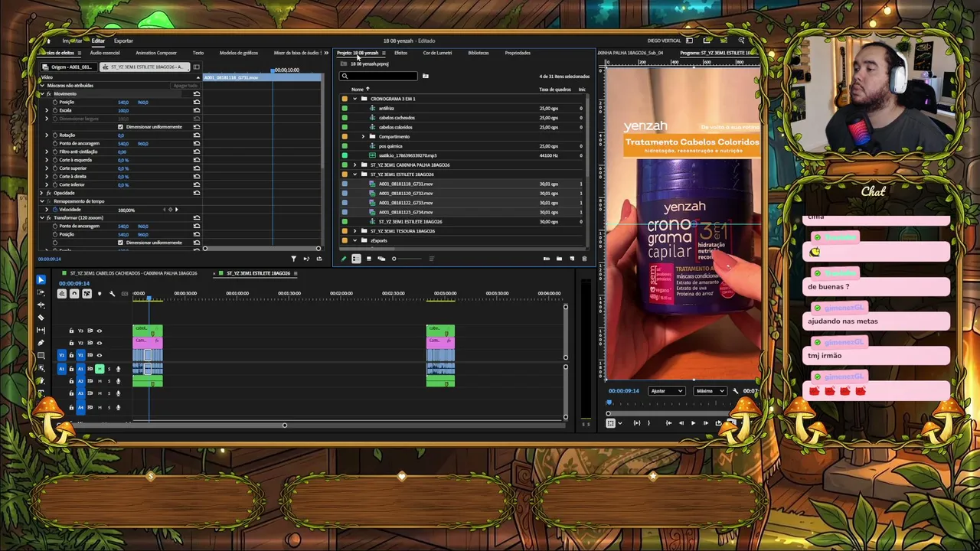The height and width of the screenshot is (551, 980).
Task: Create a new bin in Project panel
Action: 559,259
